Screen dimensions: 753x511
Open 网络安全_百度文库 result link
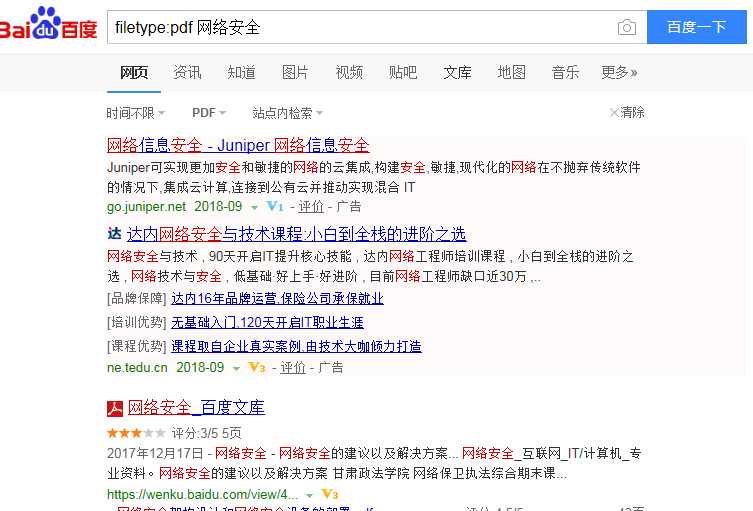196,407
